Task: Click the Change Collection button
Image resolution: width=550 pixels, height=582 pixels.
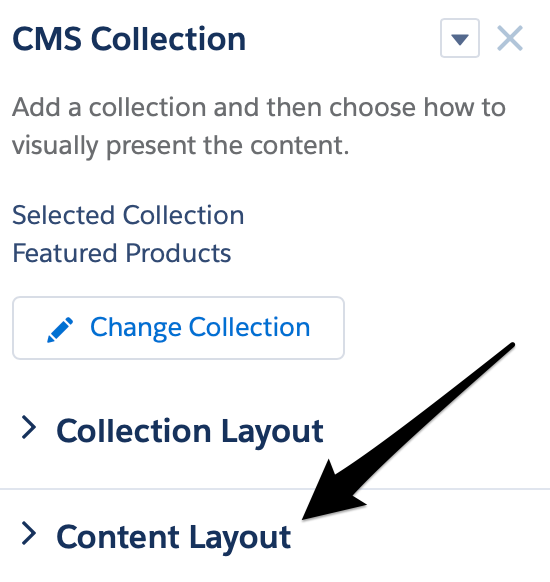Action: [x=179, y=328]
